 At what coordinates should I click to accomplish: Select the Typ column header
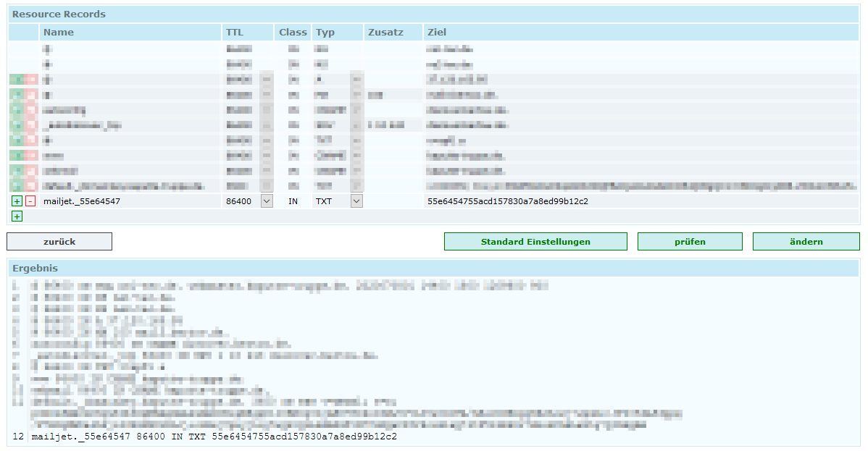point(325,33)
